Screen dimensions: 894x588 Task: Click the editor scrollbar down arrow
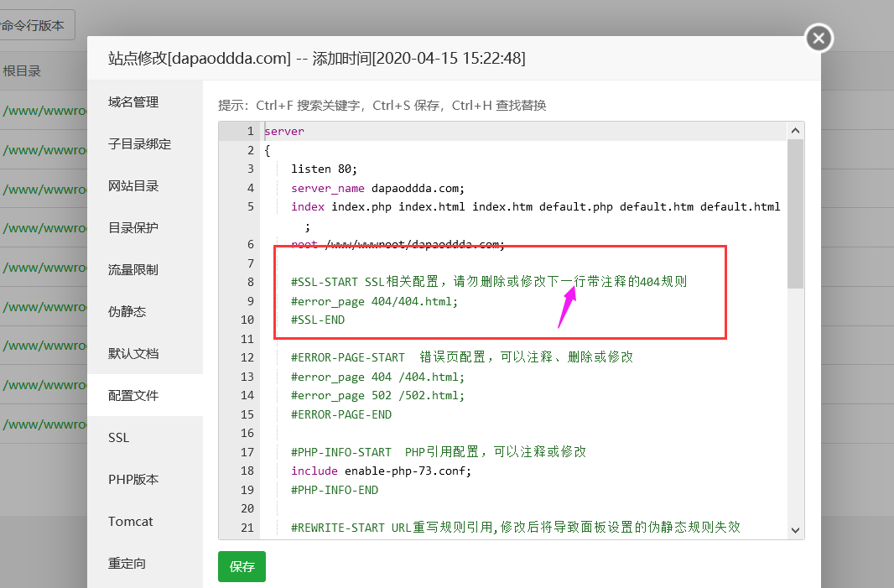795,530
